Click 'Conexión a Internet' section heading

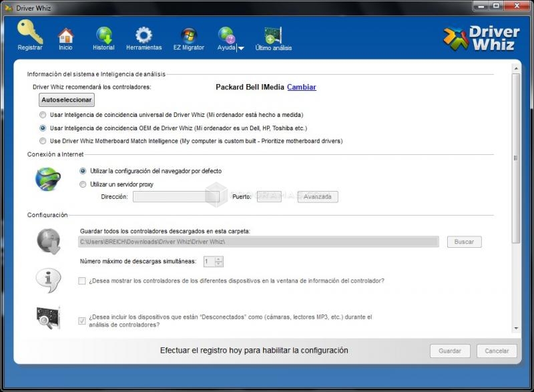[55, 154]
